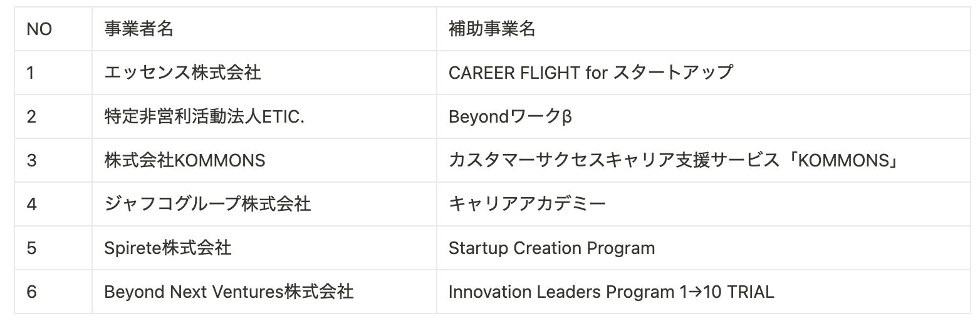Click row number 2 in NO column
The width and height of the screenshot is (980, 326).
tap(31, 116)
